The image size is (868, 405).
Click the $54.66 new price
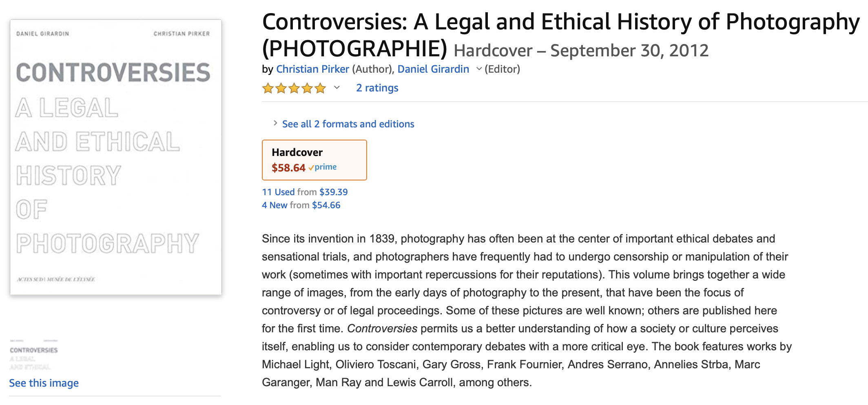(x=326, y=205)
